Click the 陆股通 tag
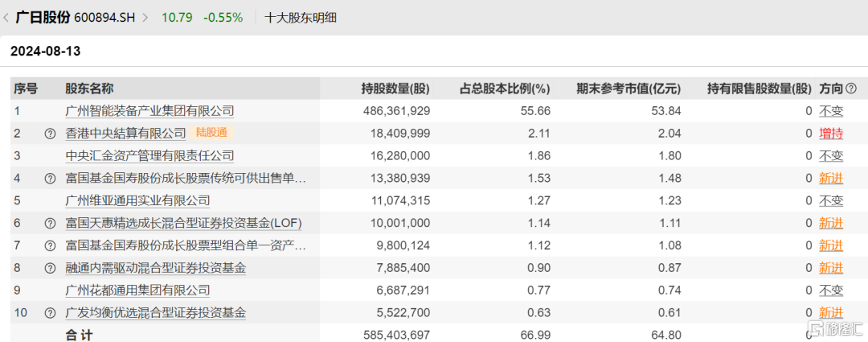This screenshot has width=868, height=342. [x=211, y=133]
